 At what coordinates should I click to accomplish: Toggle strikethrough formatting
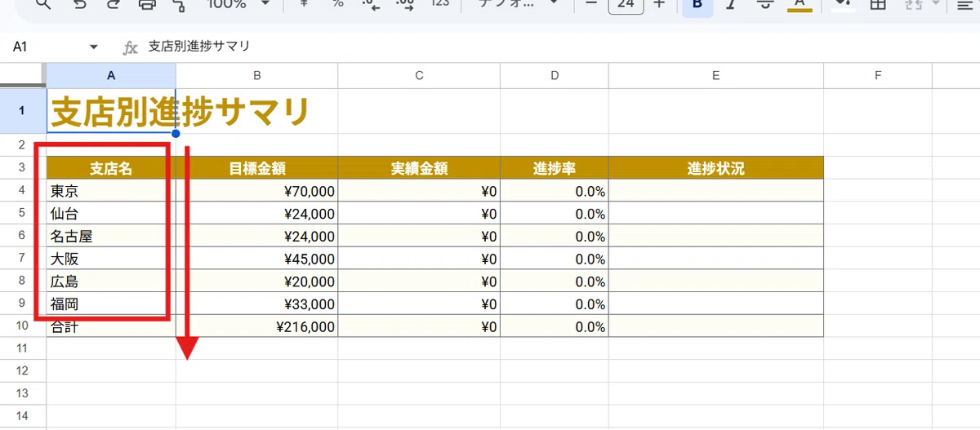pyautogui.click(x=765, y=4)
